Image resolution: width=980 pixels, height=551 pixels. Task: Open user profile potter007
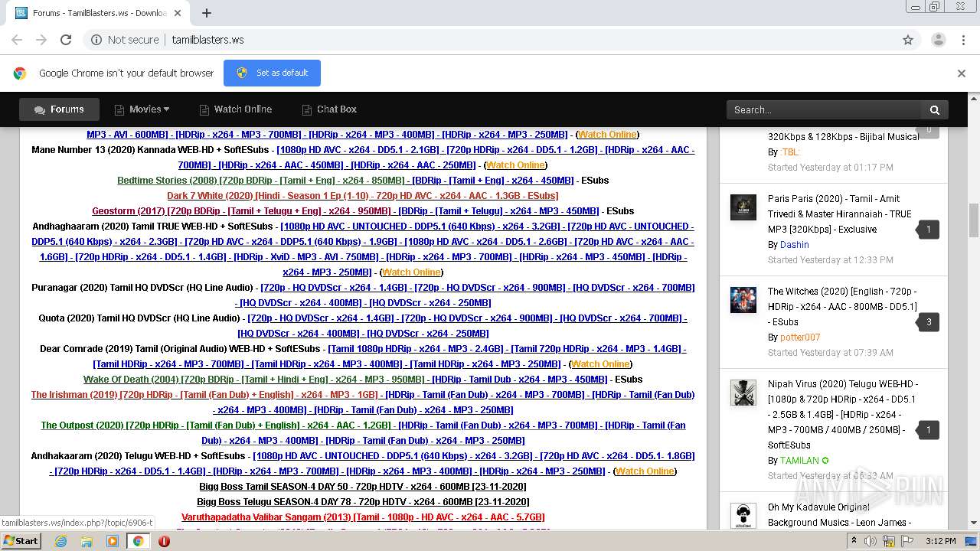pyautogui.click(x=800, y=337)
